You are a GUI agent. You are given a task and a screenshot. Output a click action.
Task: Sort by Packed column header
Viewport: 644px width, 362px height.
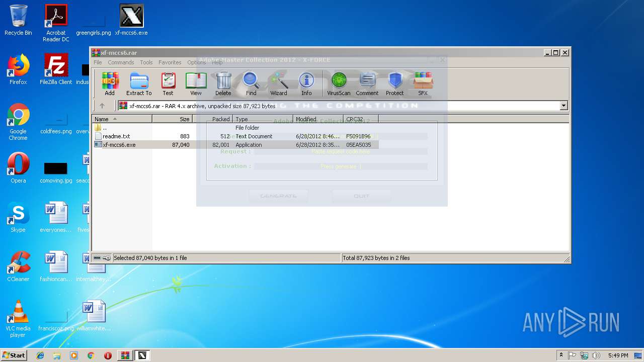click(x=212, y=119)
